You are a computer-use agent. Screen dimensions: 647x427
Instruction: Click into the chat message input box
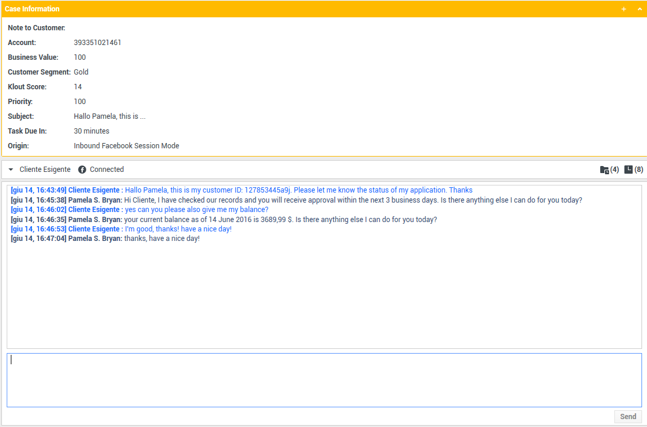tap(323, 379)
